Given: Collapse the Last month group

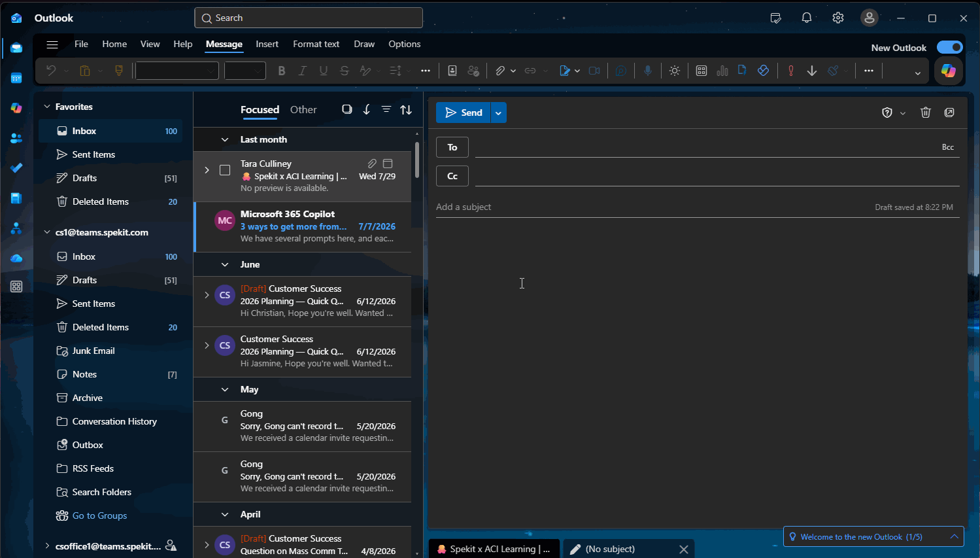Looking at the screenshot, I should 225,139.
